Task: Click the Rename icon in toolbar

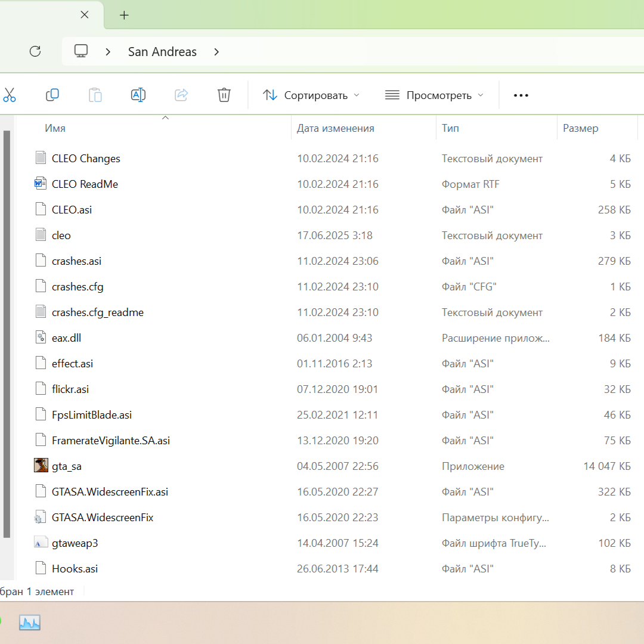Action: 138,95
